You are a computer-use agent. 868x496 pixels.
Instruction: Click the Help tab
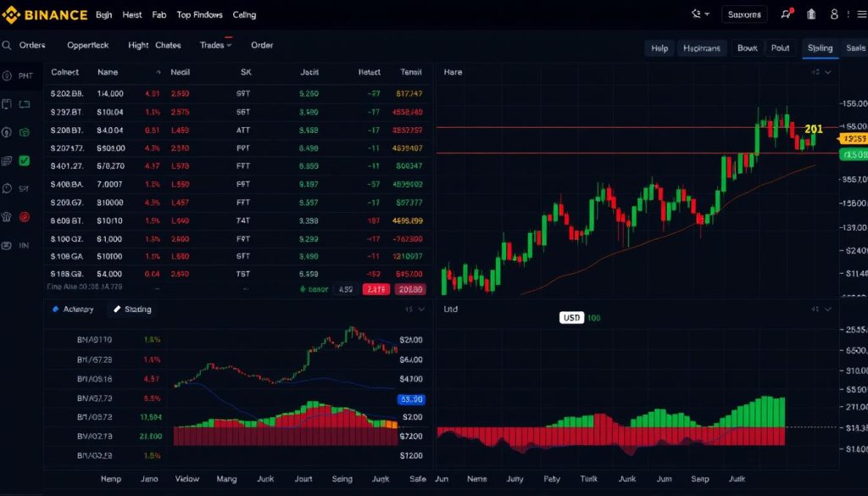coord(659,48)
